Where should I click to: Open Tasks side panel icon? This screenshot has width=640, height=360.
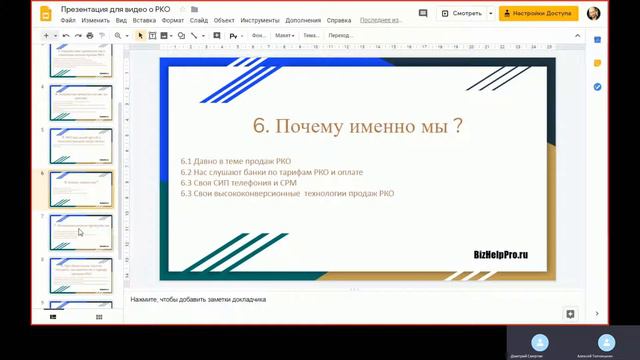[597, 87]
